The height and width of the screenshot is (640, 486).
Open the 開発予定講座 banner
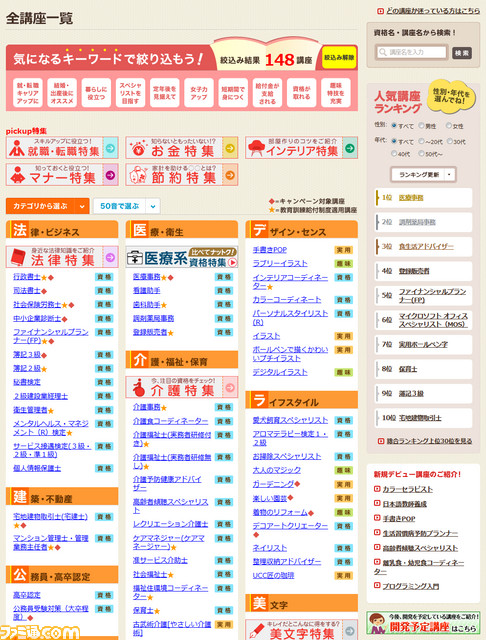tap(423, 623)
